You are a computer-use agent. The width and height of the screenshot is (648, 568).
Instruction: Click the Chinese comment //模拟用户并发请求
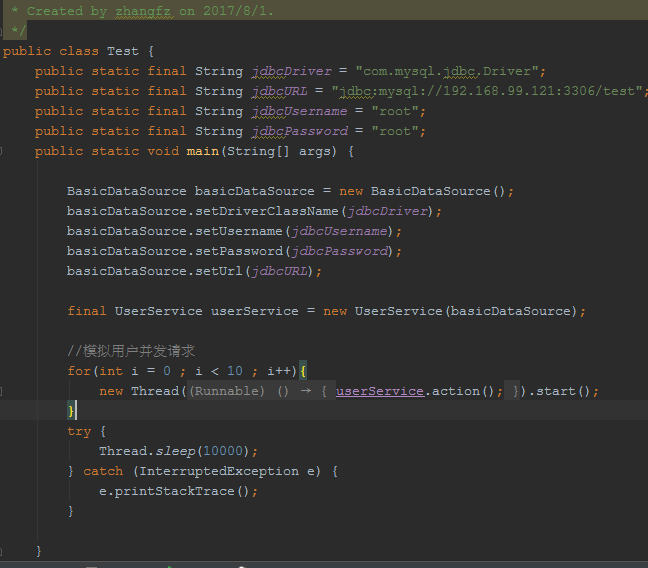pyautogui.click(x=131, y=351)
